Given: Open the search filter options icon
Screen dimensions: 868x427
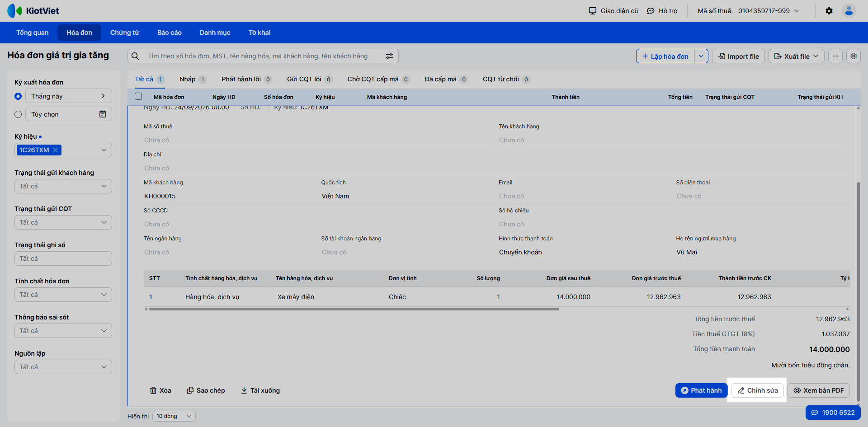Looking at the screenshot, I should 389,56.
